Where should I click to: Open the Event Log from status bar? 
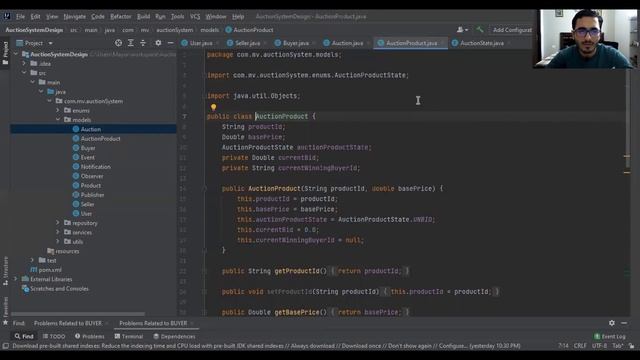pos(610,336)
